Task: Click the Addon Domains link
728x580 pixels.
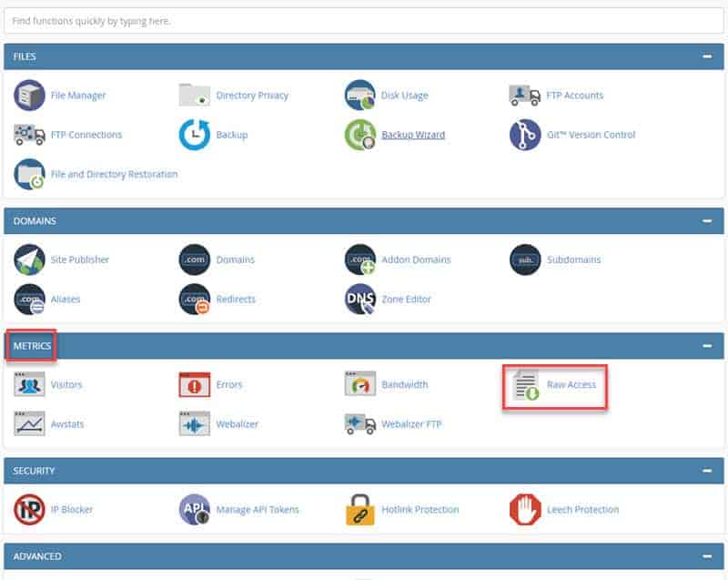Action: point(416,259)
